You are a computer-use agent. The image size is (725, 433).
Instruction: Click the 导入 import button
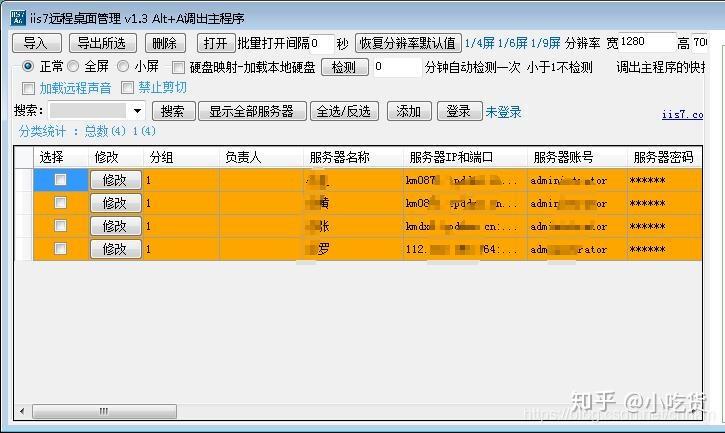pyautogui.click(x=37, y=43)
